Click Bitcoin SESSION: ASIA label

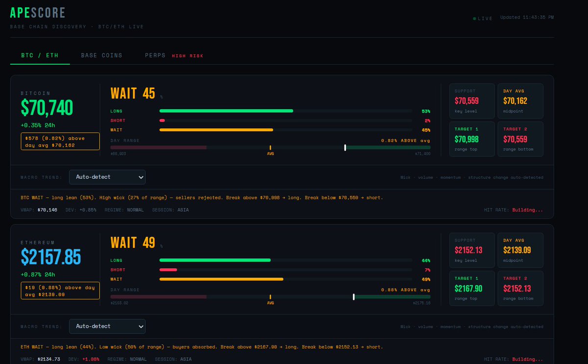[171, 210]
